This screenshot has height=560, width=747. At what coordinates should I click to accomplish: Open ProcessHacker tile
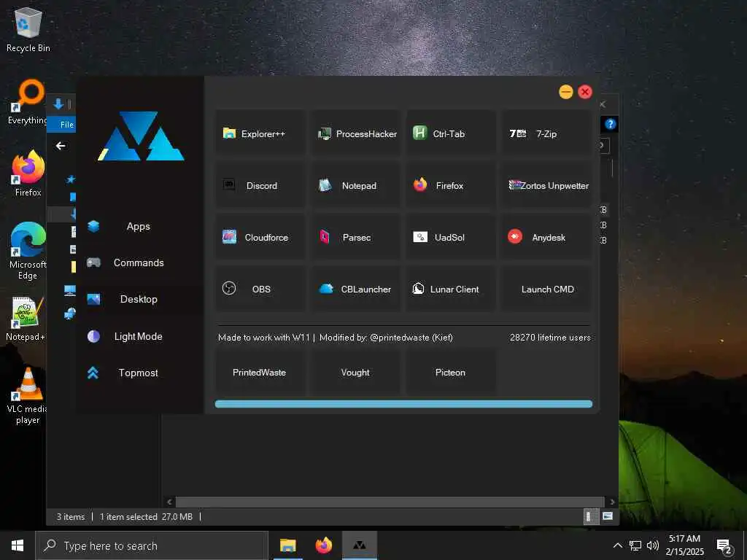point(355,134)
